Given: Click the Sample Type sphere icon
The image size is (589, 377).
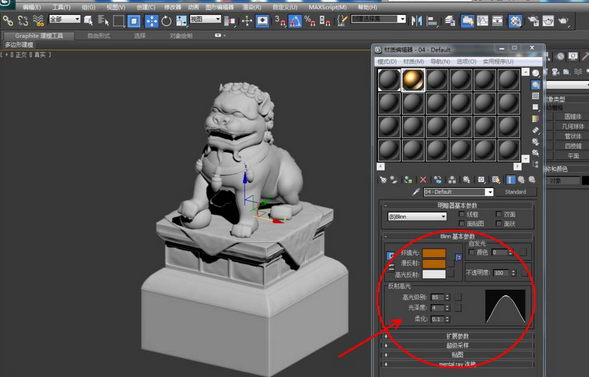Looking at the screenshot, I should [536, 73].
